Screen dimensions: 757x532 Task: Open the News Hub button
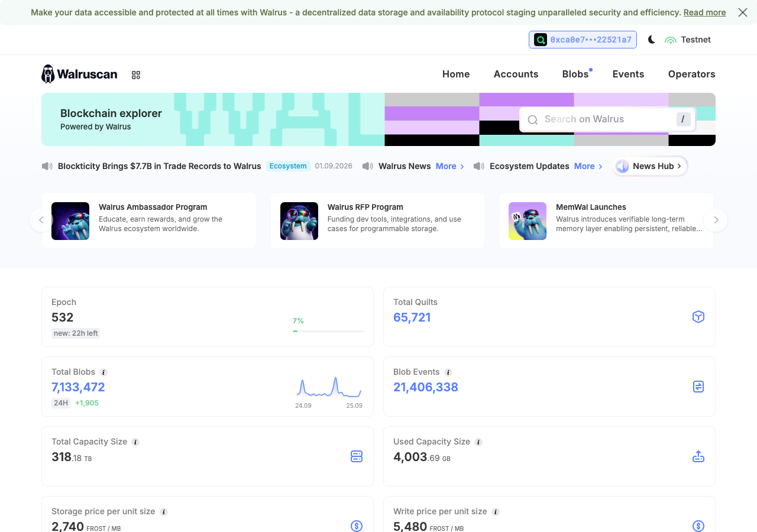click(650, 166)
